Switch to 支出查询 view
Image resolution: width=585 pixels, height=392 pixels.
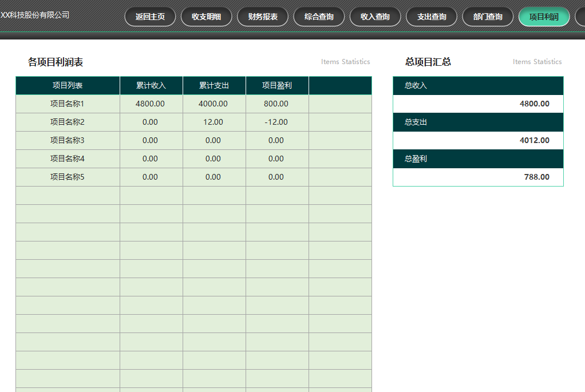(432, 17)
